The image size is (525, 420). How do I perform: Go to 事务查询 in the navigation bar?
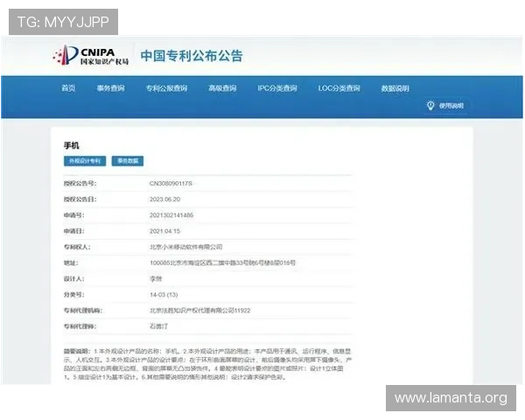click(111, 88)
